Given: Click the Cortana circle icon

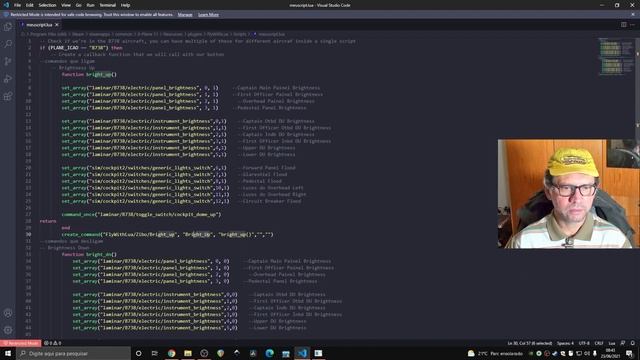Looking at the screenshot, I should pyautogui.click(x=138, y=353).
